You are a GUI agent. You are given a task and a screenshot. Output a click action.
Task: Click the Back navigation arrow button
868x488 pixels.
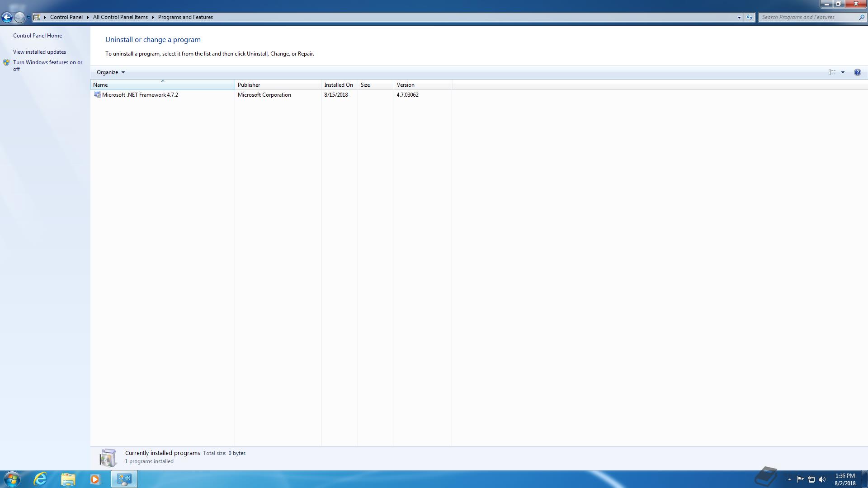click(x=7, y=17)
